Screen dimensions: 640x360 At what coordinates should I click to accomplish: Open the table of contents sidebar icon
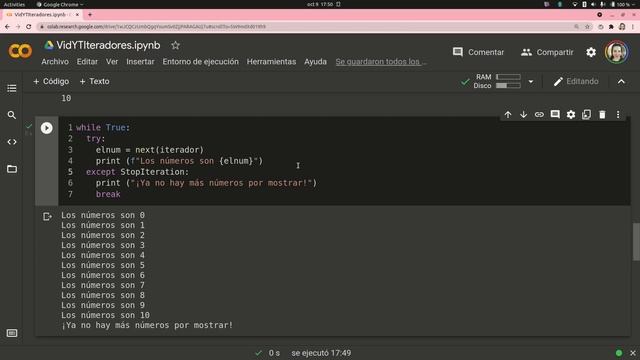(x=12, y=88)
